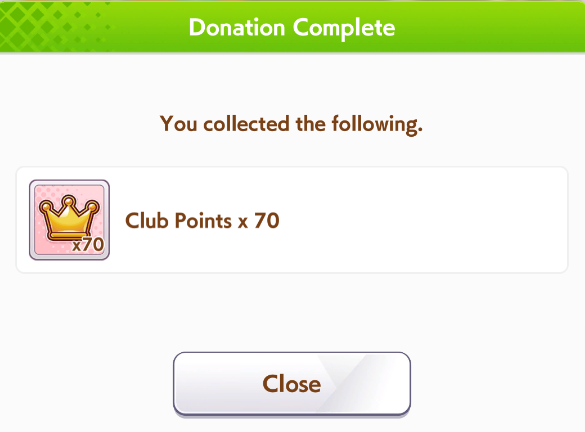The width and height of the screenshot is (585, 432).
Task: Tap the pink reward item thumbnail
Action: pyautogui.click(x=69, y=220)
